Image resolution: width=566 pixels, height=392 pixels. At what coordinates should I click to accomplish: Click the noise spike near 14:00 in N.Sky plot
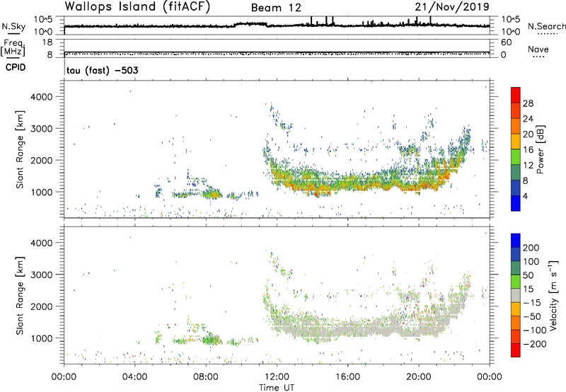click(x=311, y=21)
